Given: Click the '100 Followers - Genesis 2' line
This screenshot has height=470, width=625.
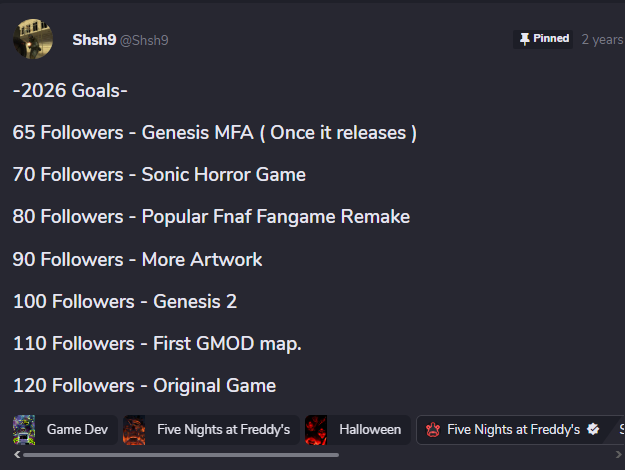Looking at the screenshot, I should [x=125, y=301].
